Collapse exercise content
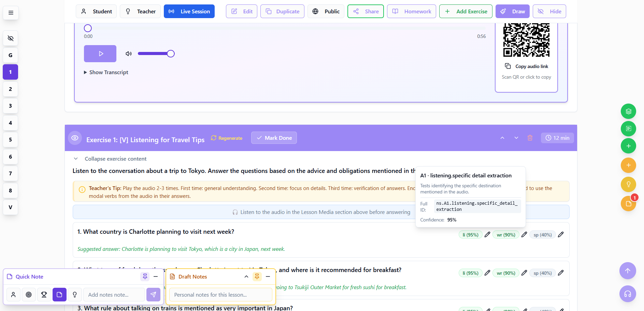Viewport: 644px width, 311px height. 110,159
